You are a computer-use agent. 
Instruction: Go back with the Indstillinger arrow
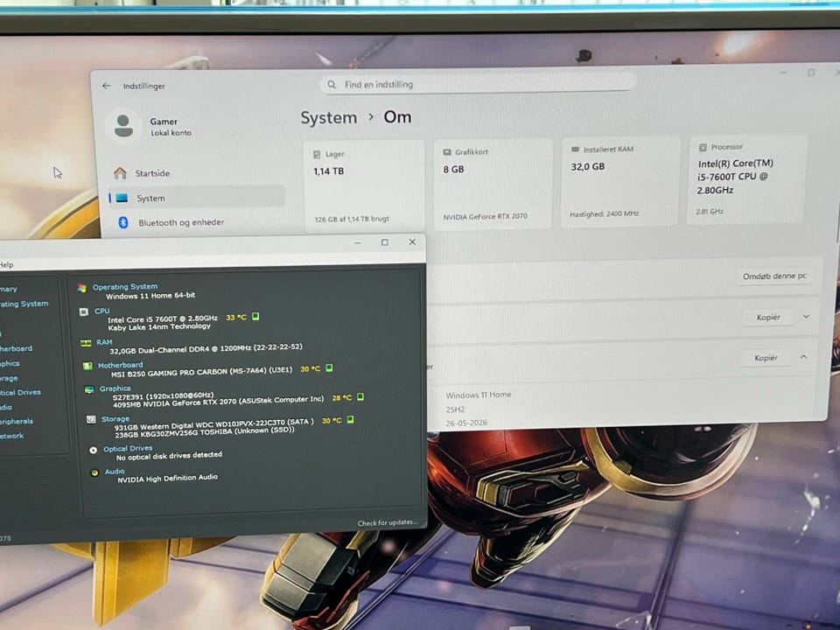106,86
